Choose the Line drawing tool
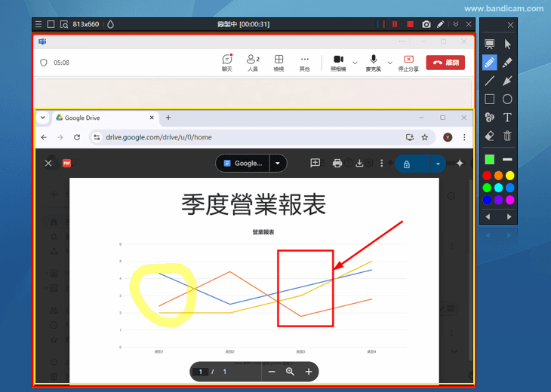551x392 pixels. (x=490, y=81)
